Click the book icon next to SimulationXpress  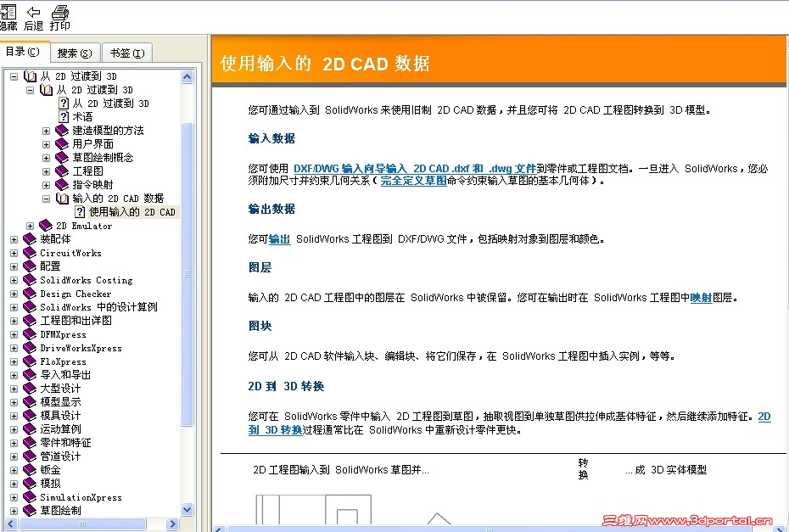30,497
